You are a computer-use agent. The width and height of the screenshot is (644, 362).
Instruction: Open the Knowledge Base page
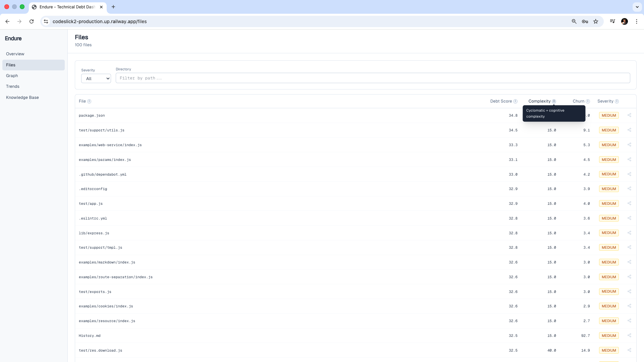pyautogui.click(x=22, y=97)
